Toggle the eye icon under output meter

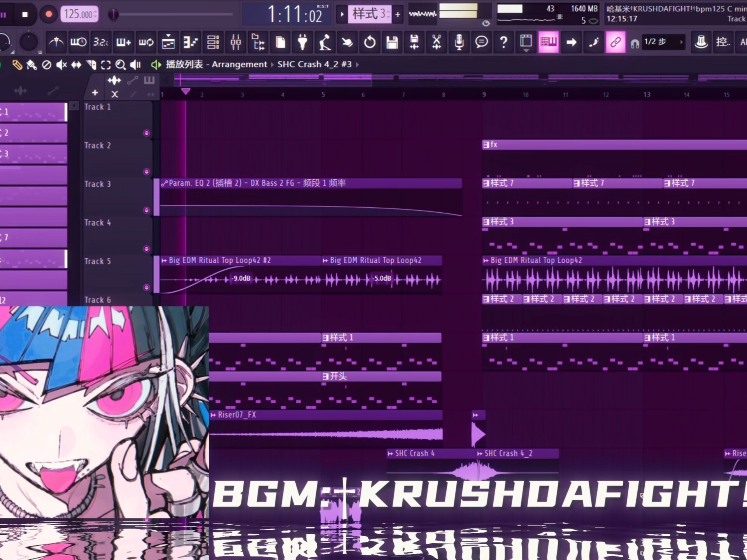[x=486, y=23]
